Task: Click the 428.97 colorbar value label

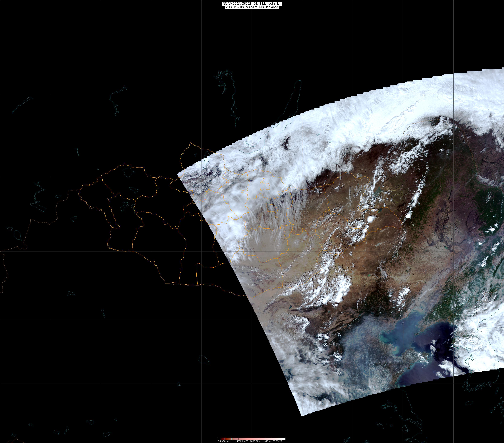Action: coord(252,441)
